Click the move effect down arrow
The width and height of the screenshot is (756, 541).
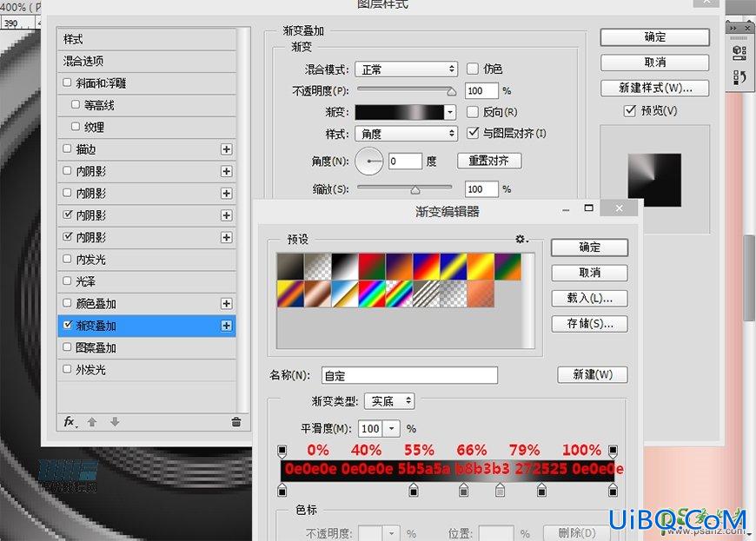(114, 422)
